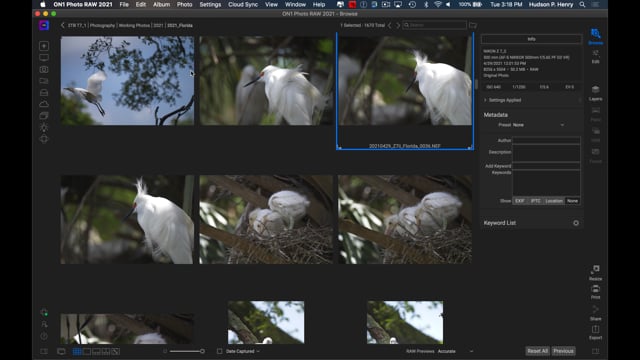Image resolution: width=640 pixels, height=360 pixels.
Task: Click the Description metadata field
Action: click(x=546, y=153)
